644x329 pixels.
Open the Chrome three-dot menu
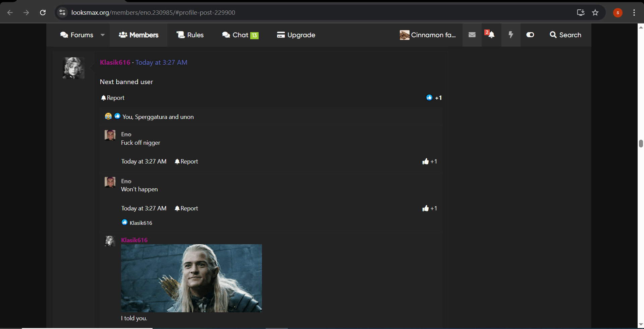[634, 13]
